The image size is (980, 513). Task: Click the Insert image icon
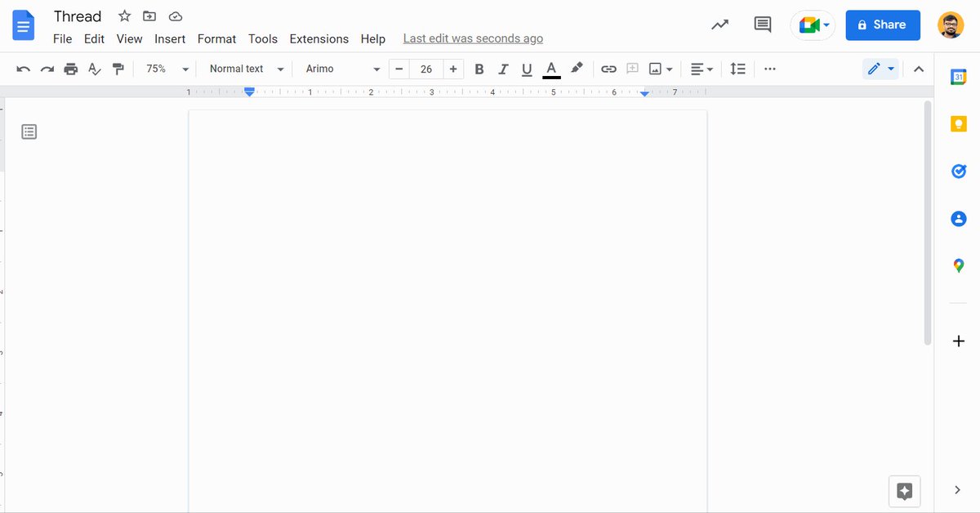(655, 69)
